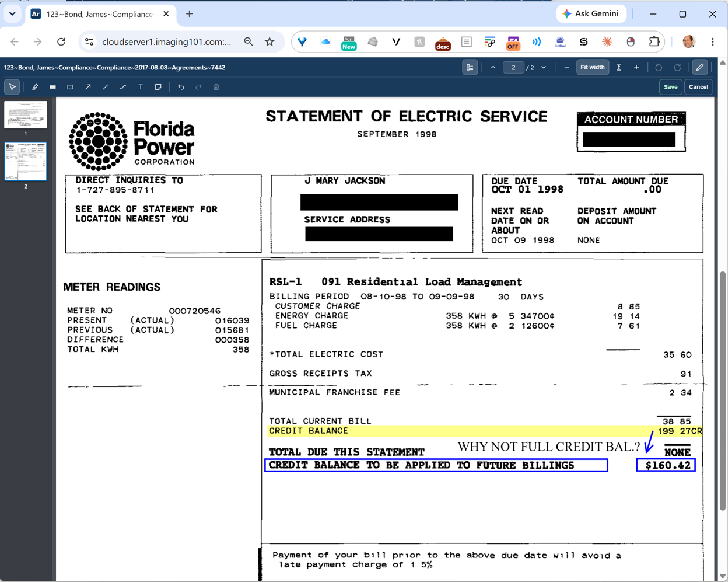
Task: Undo the last annotation
Action: pyautogui.click(x=181, y=87)
